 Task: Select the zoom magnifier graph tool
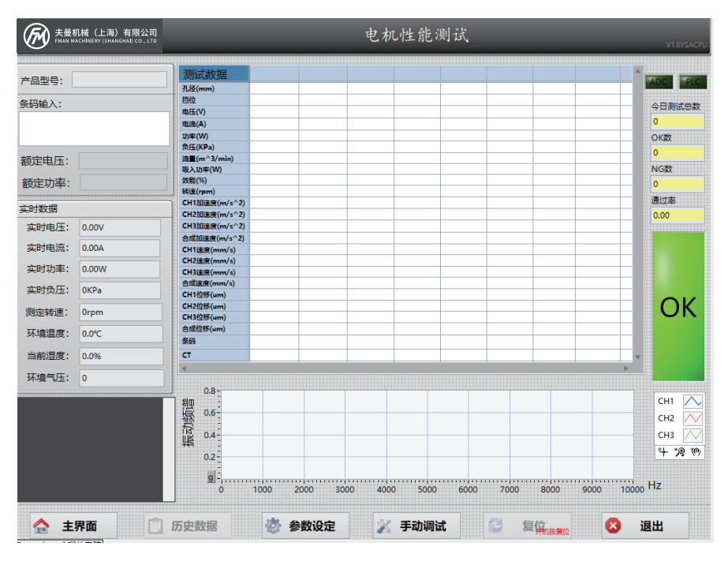680,452
